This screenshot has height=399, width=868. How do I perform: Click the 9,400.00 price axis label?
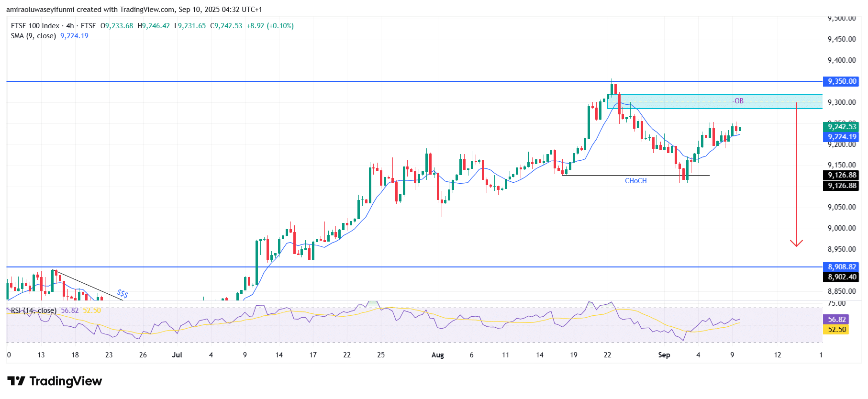point(842,60)
